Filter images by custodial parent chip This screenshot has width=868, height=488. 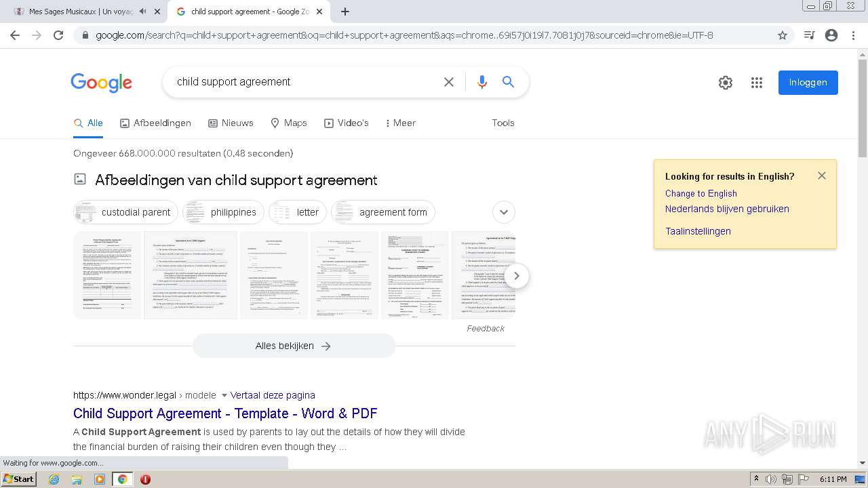pos(125,212)
